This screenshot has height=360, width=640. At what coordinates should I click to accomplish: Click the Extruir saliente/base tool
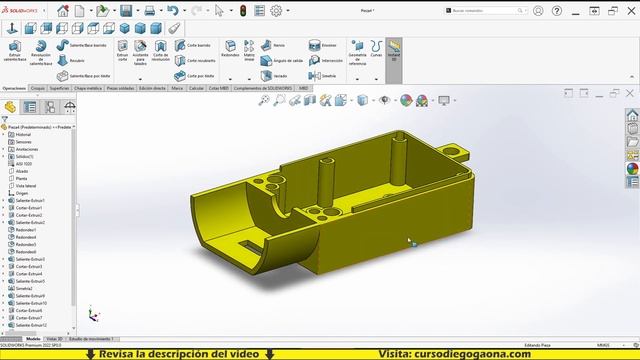point(15,51)
